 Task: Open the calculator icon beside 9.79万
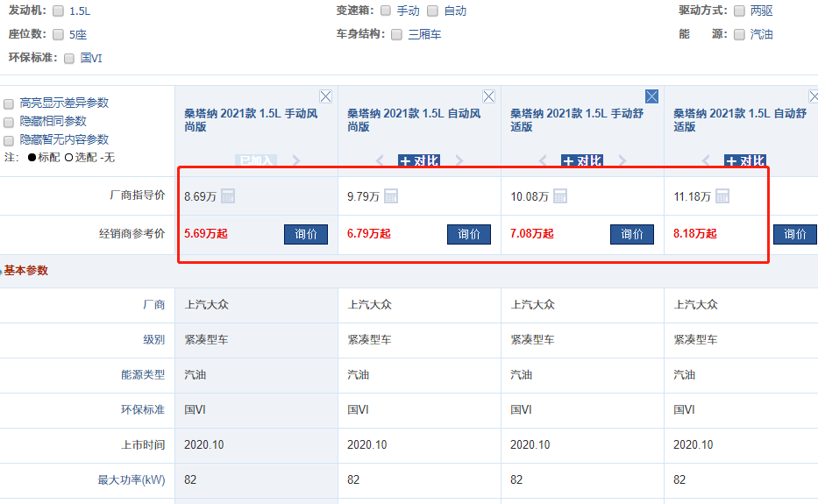point(391,196)
